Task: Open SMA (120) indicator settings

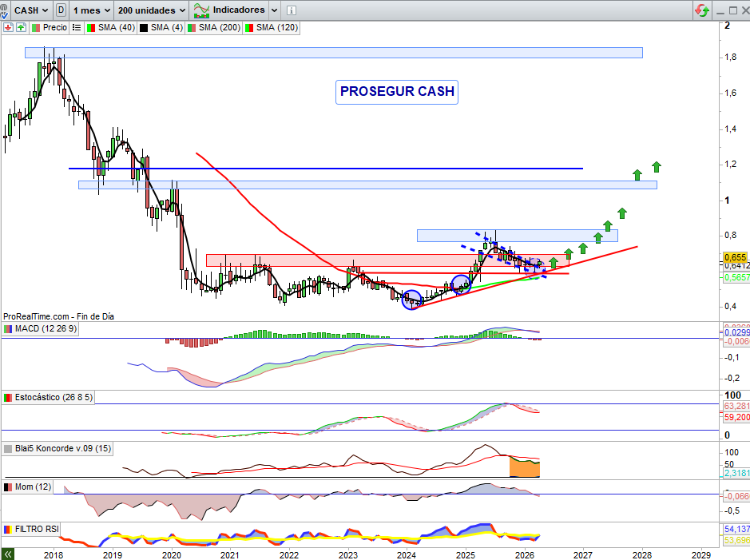Action: point(276,28)
